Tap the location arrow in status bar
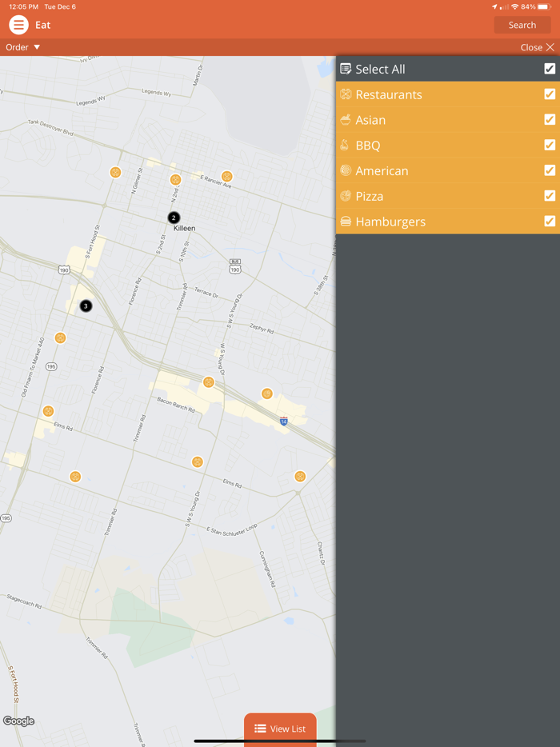Viewport: 560px width, 747px height. 494,6
